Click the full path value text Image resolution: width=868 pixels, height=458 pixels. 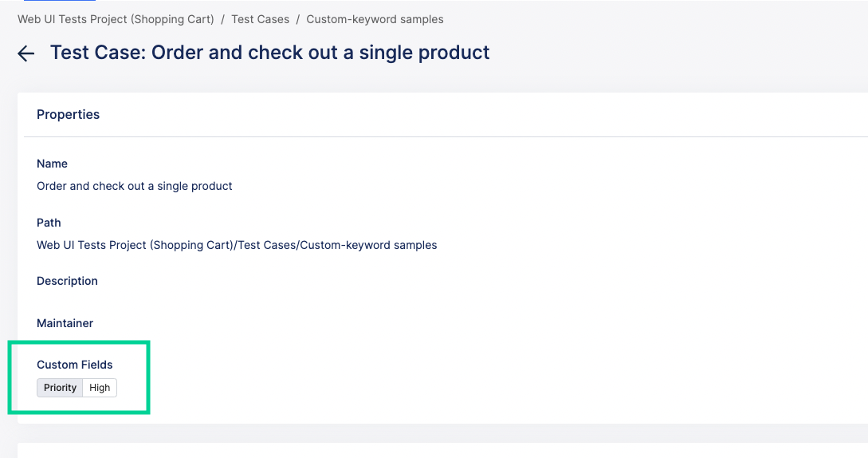point(237,245)
